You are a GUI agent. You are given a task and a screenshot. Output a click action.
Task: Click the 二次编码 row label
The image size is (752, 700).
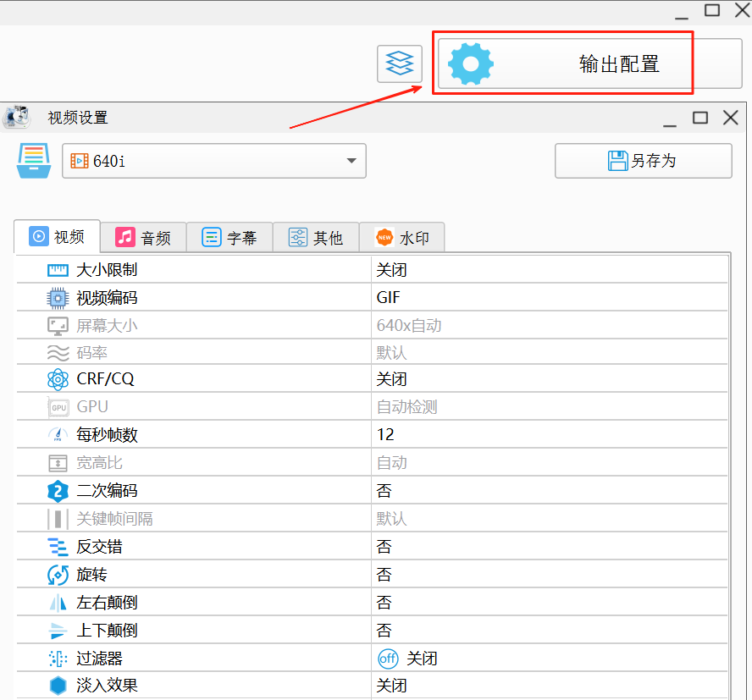coord(107,490)
